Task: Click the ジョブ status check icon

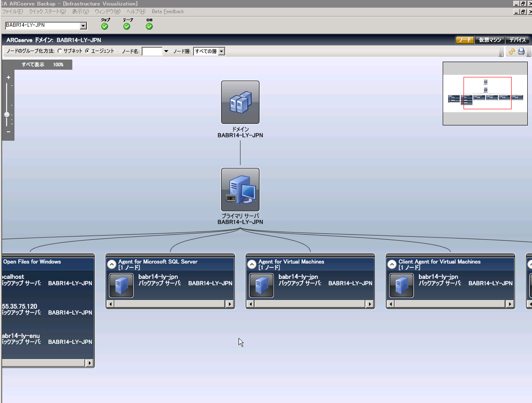Action: [x=105, y=26]
